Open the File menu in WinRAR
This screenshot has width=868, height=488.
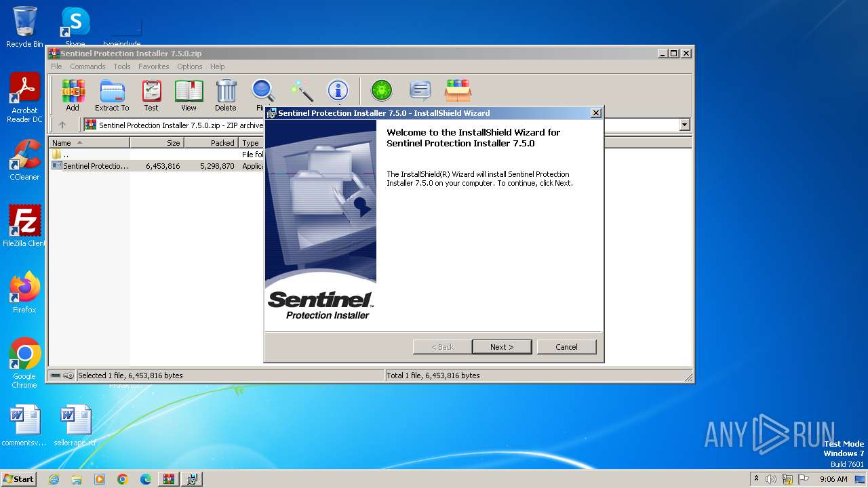point(56,66)
